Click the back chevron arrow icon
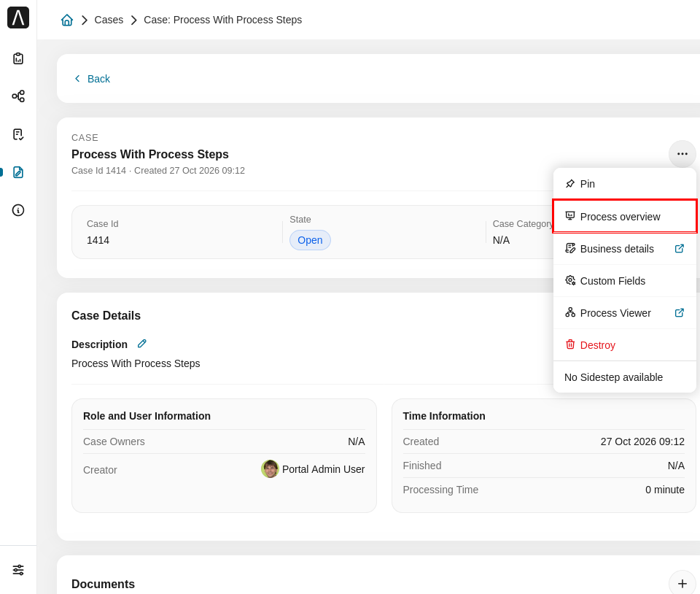Screen dimensions: 700x594 (x=77, y=79)
